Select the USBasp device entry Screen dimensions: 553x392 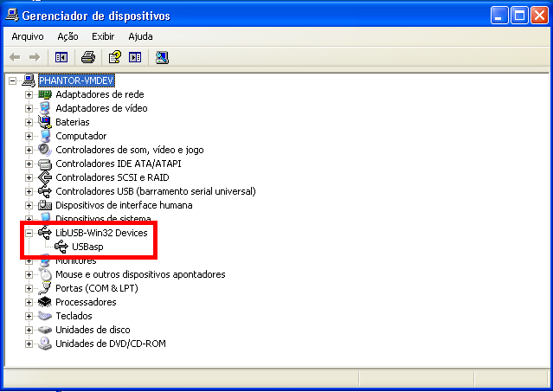coord(87,247)
